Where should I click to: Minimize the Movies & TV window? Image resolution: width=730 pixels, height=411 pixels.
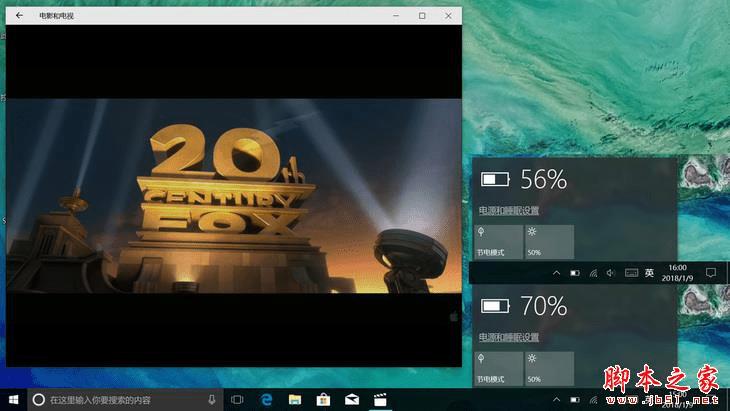[396, 15]
